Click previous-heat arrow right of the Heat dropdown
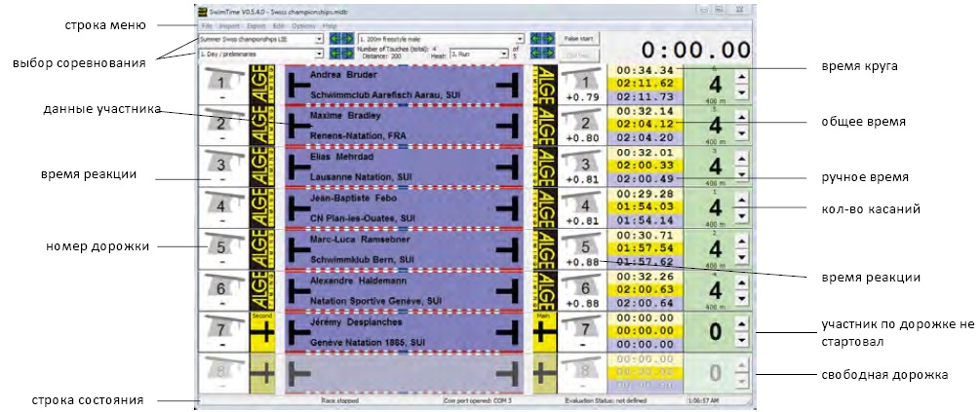Image resolution: width=980 pixels, height=412 pixels. click(x=535, y=54)
